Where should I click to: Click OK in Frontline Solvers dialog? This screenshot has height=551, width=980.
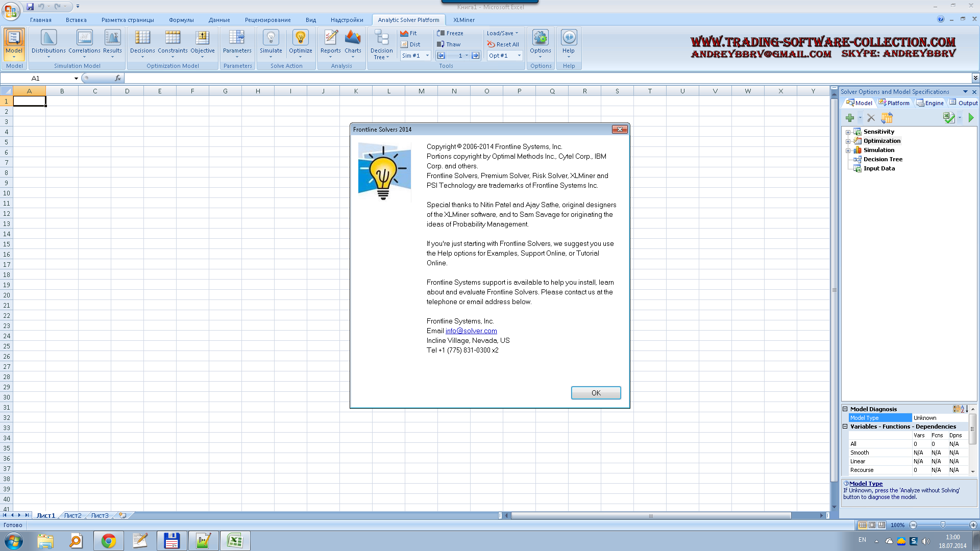(x=596, y=393)
